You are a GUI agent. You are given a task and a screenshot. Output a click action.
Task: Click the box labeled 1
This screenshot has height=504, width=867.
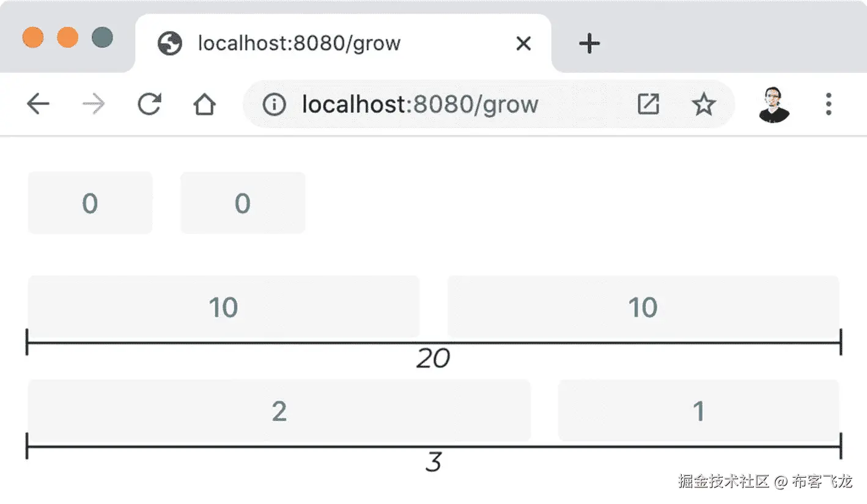tap(698, 411)
